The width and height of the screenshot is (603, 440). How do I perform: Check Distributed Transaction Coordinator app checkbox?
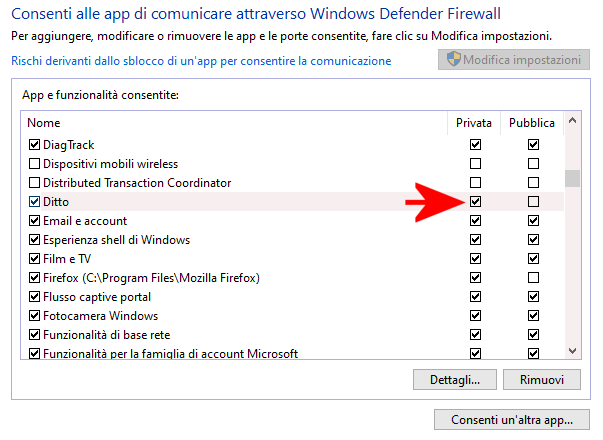tap(34, 183)
